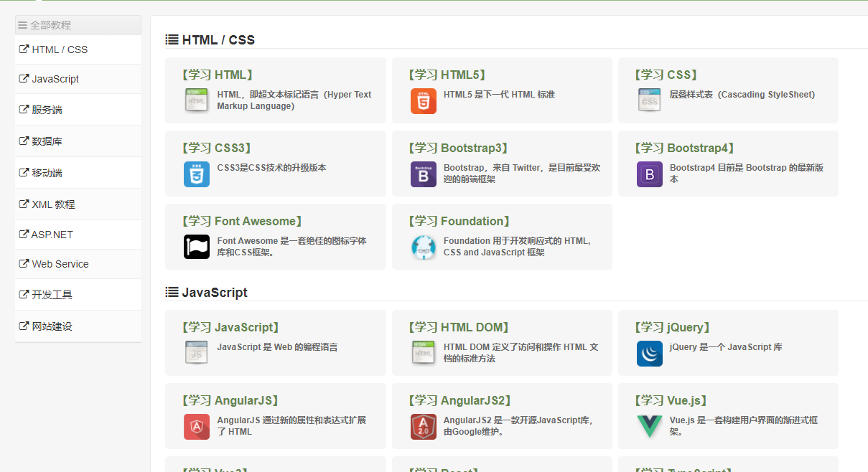Viewport: 868px width, 472px height.
Task: Open the 【学习 HTML】 tutorial link
Action: [x=218, y=75]
